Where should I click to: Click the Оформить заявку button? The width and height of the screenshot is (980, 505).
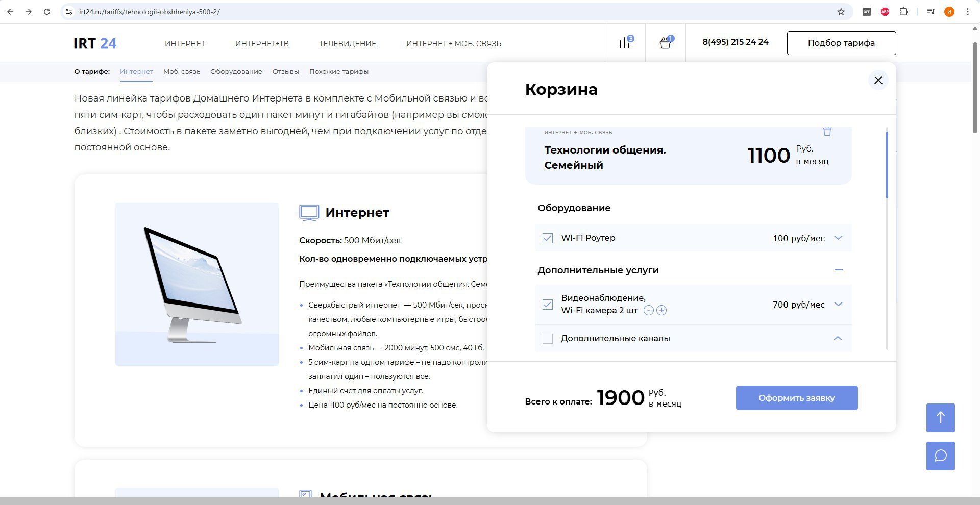pyautogui.click(x=797, y=398)
